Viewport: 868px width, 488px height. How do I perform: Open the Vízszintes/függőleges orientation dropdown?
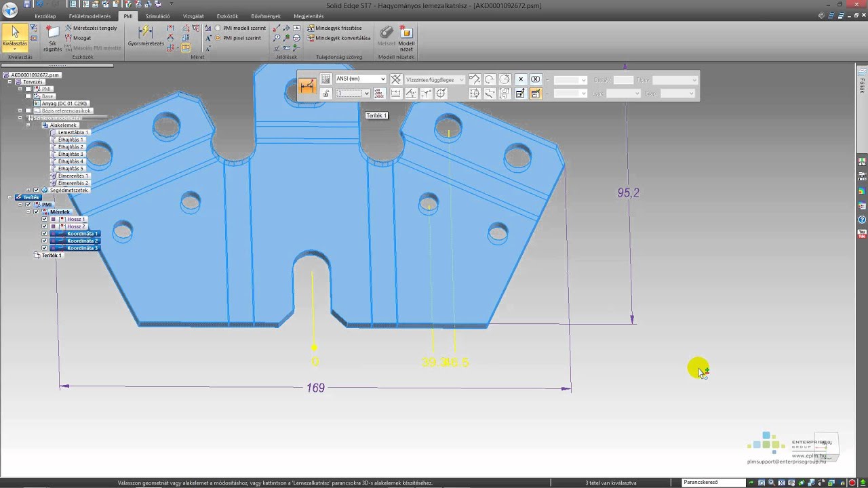tap(435, 79)
